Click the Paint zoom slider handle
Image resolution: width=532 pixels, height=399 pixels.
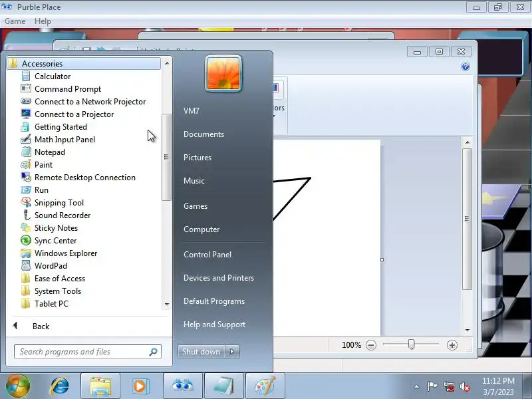(x=411, y=344)
